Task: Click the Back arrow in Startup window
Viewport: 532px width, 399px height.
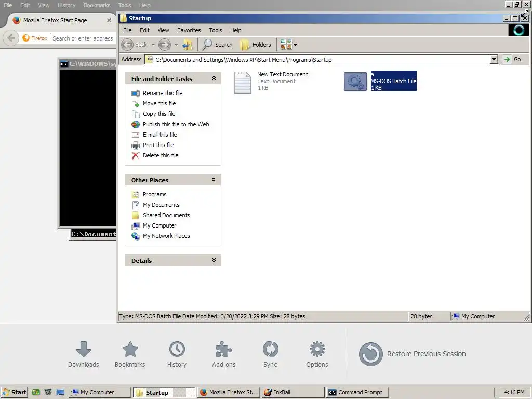Action: coord(128,45)
